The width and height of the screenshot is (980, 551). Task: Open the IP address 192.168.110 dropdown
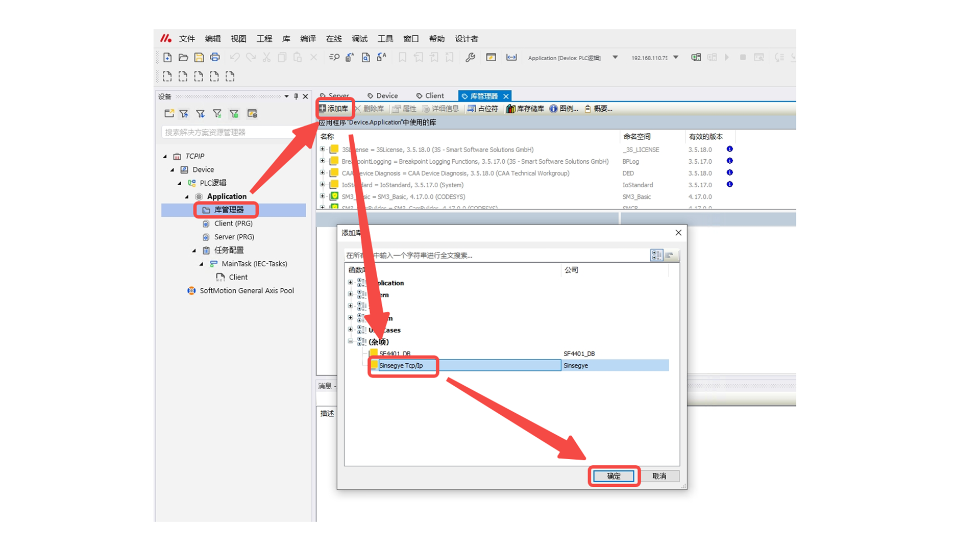point(676,58)
